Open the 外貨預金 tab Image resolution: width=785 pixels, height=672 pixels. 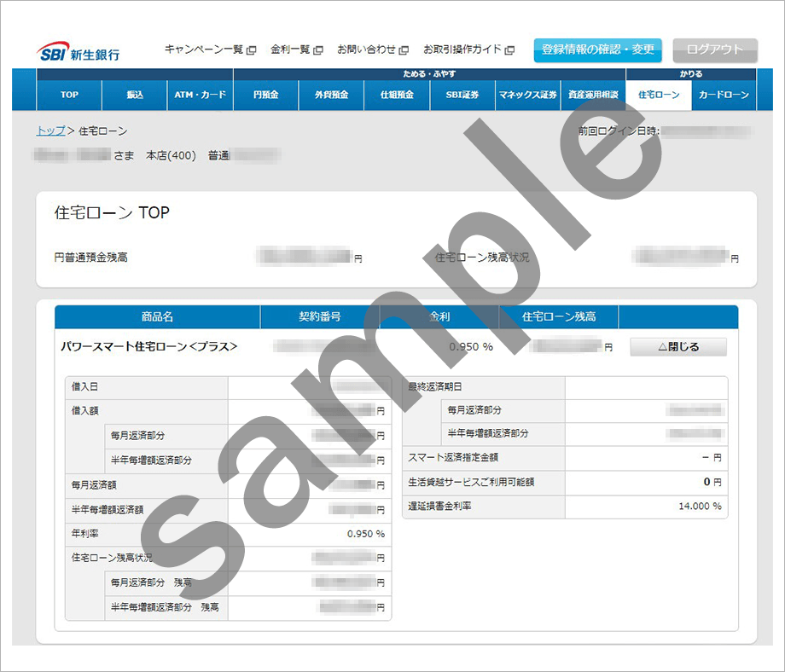(331, 95)
